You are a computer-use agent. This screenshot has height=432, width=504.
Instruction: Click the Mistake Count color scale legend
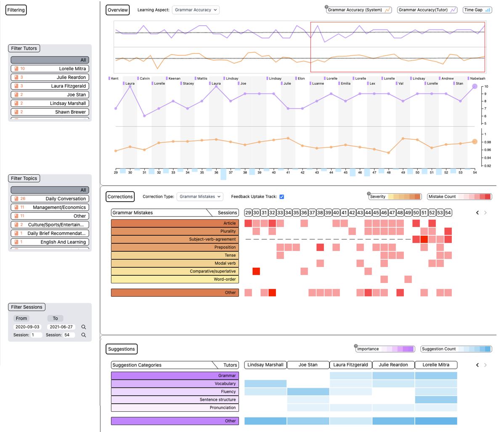(x=459, y=197)
